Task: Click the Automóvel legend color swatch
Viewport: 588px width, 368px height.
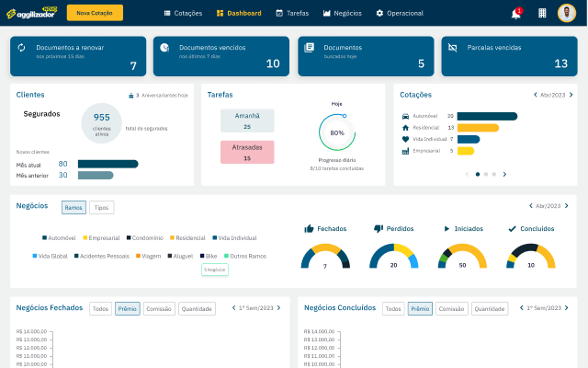Action: [x=43, y=237]
